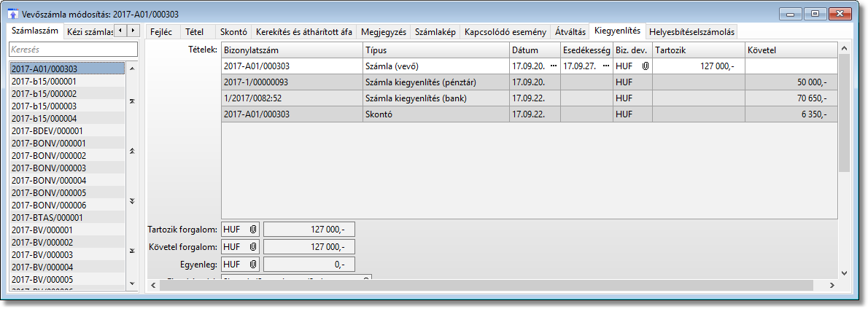Click currency paperclip icon in Számla (vevő) row

645,66
